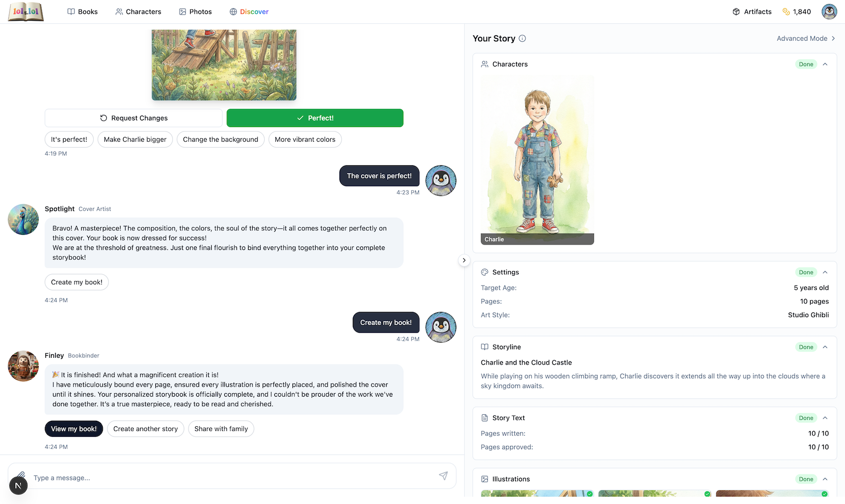Click the Spotlight peacock avatar
Image resolution: width=845 pixels, height=504 pixels.
23,219
